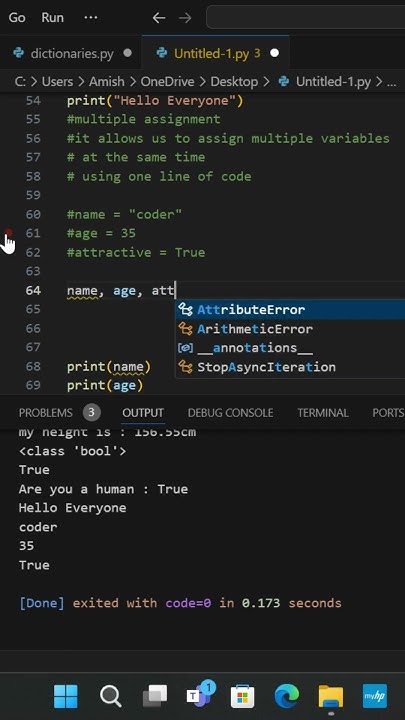Viewport: 405px width, 720px height.
Task: Switch to the TERMINAL panel tab
Action: [323, 413]
